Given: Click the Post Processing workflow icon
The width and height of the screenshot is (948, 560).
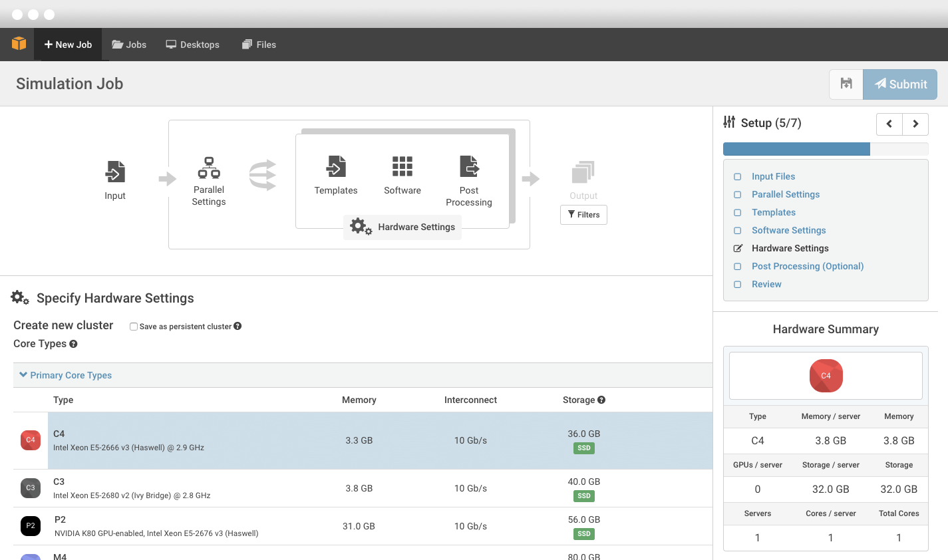Looking at the screenshot, I should 469,166.
